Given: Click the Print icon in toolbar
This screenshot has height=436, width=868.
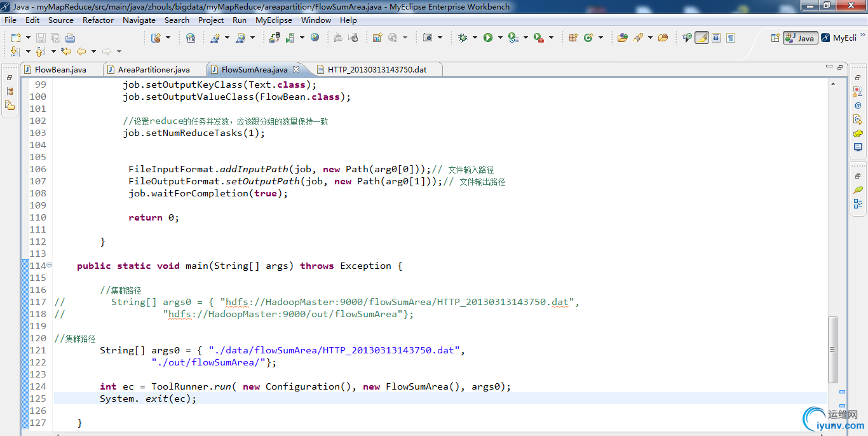Looking at the screenshot, I should (x=70, y=38).
